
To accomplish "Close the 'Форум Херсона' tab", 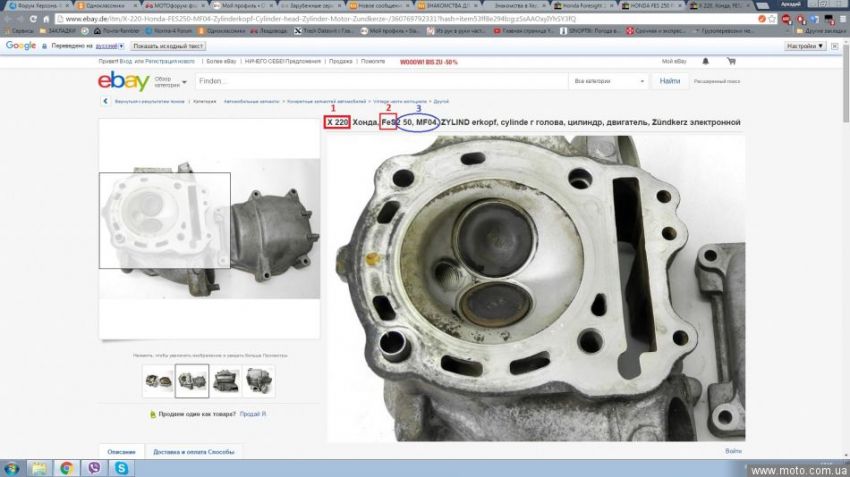I will click(67, 5).
